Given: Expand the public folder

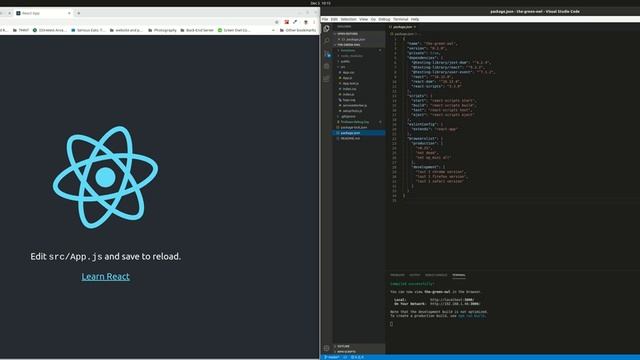Looking at the screenshot, I should pyautogui.click(x=359, y=62).
